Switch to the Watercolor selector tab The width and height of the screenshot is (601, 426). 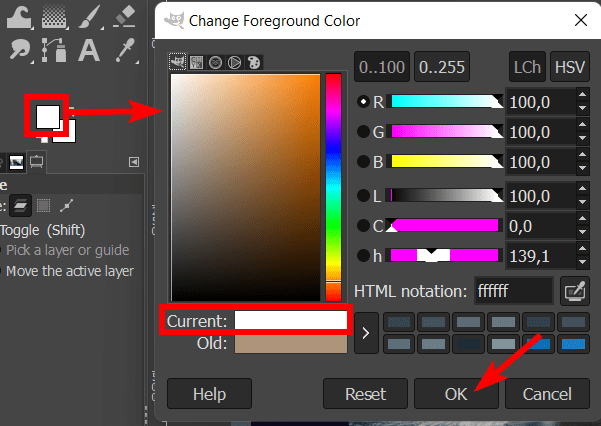click(x=216, y=62)
